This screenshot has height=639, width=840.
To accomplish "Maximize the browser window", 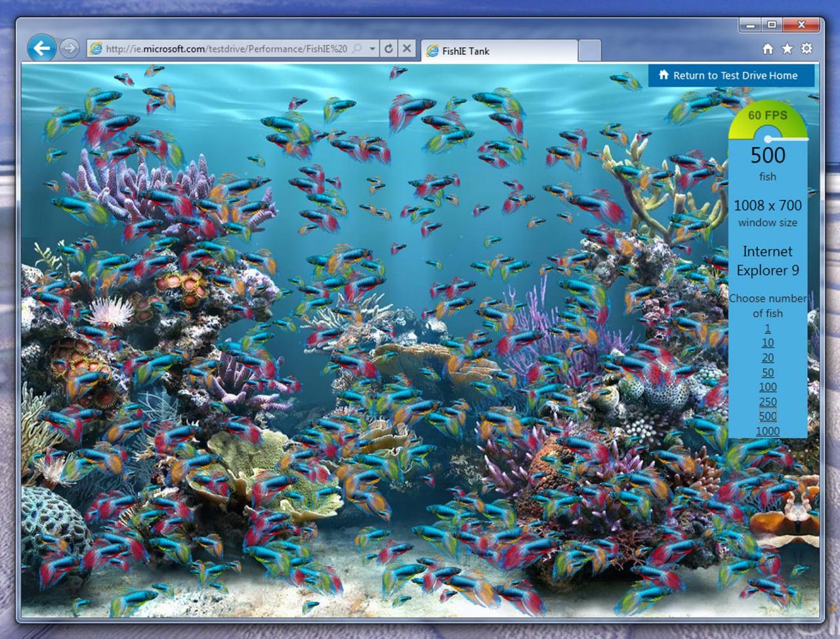I will click(772, 25).
